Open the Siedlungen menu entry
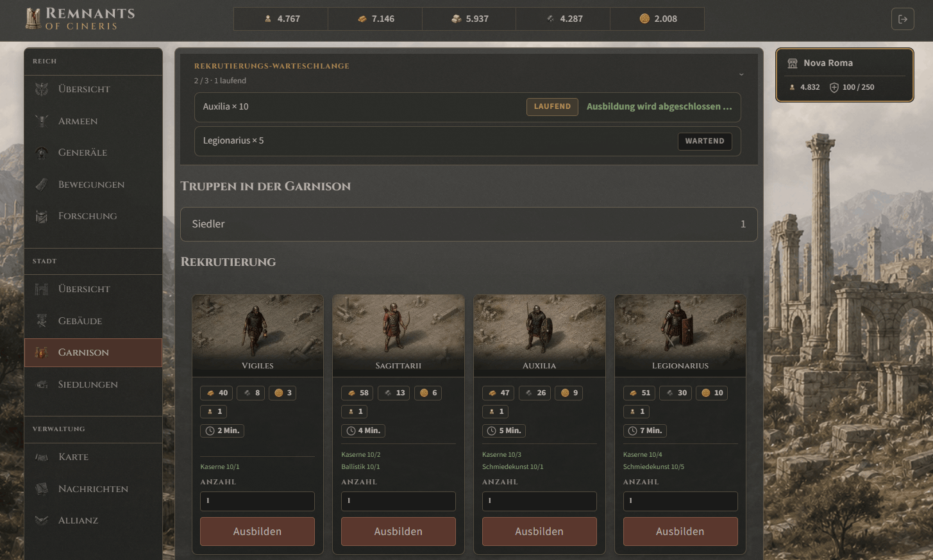 pyautogui.click(x=93, y=384)
